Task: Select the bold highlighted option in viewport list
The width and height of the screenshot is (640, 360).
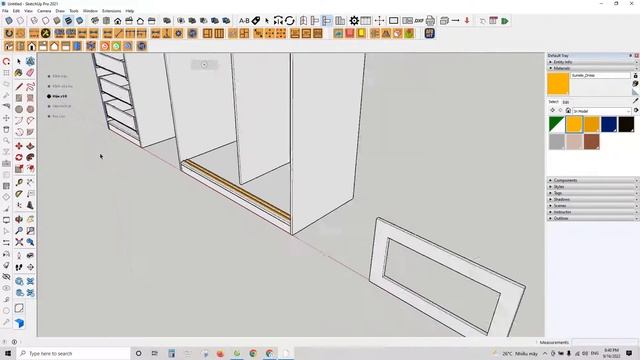Action: point(57,96)
